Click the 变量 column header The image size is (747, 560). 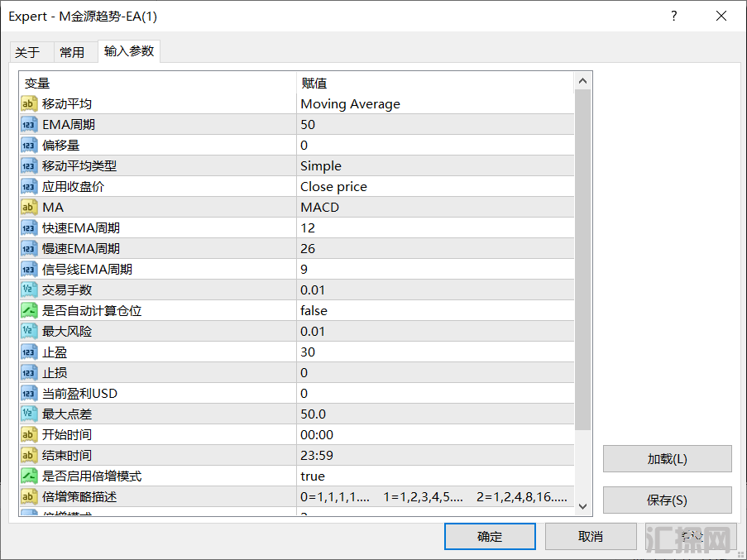(x=157, y=84)
